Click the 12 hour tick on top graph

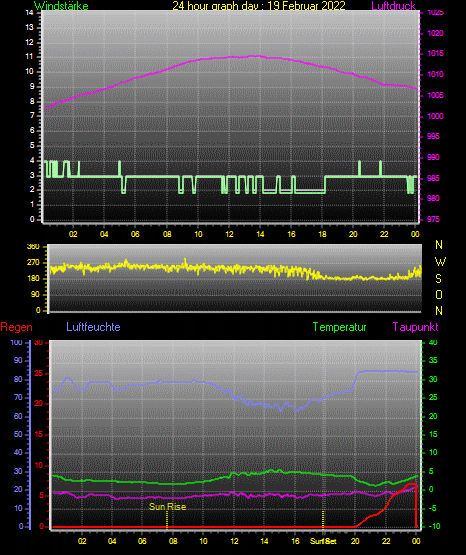point(229,234)
